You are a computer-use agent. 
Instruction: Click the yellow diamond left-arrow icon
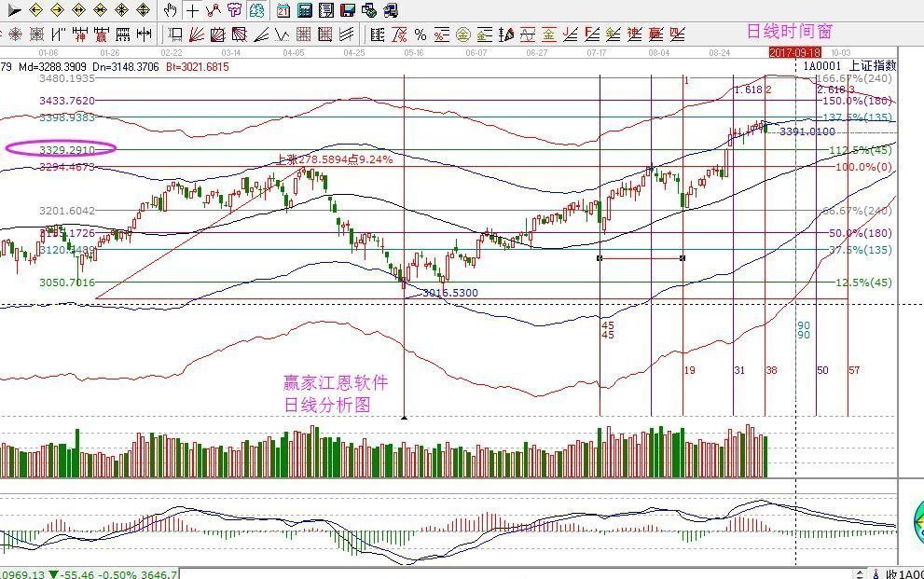36,10
